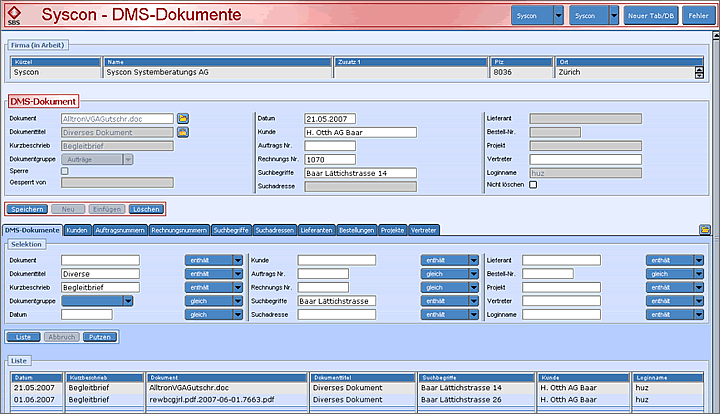720x414 pixels.
Task: Open the Rechnungsnummern tab
Action: [x=179, y=230]
